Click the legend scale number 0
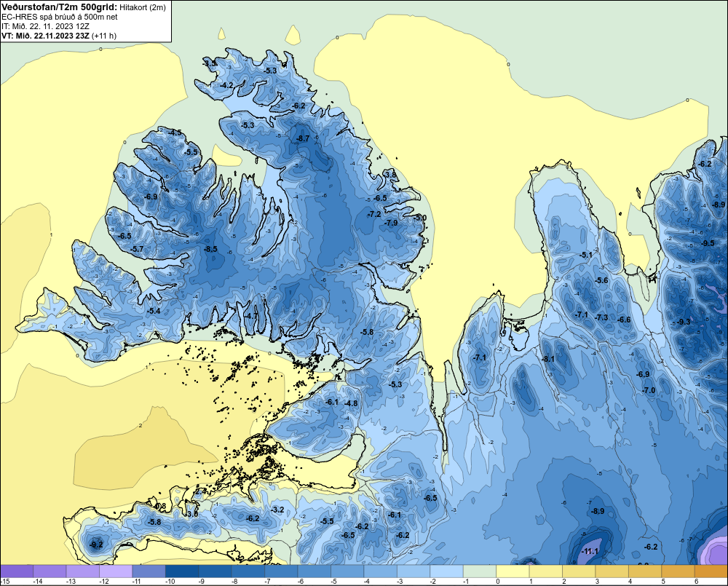Screen dimensions: 728x586 pyautogui.click(x=498, y=582)
